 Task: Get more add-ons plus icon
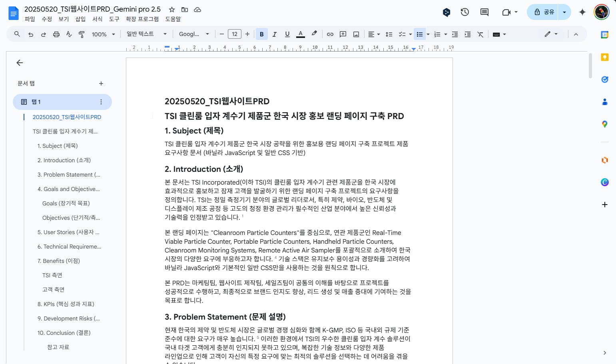tap(605, 205)
